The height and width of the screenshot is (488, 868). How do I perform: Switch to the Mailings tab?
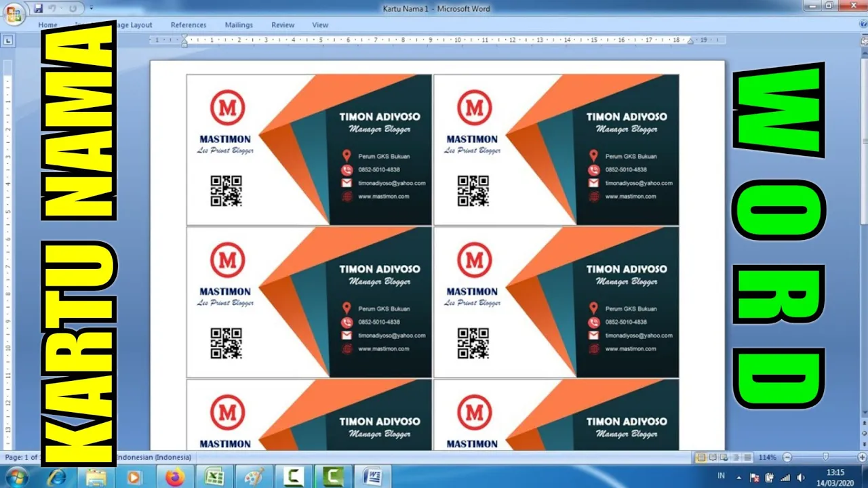[x=239, y=25]
